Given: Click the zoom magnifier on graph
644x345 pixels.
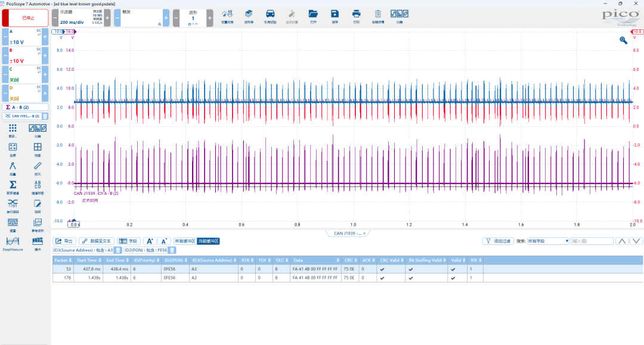Looking at the screenshot, I should pyautogui.click(x=623, y=40).
